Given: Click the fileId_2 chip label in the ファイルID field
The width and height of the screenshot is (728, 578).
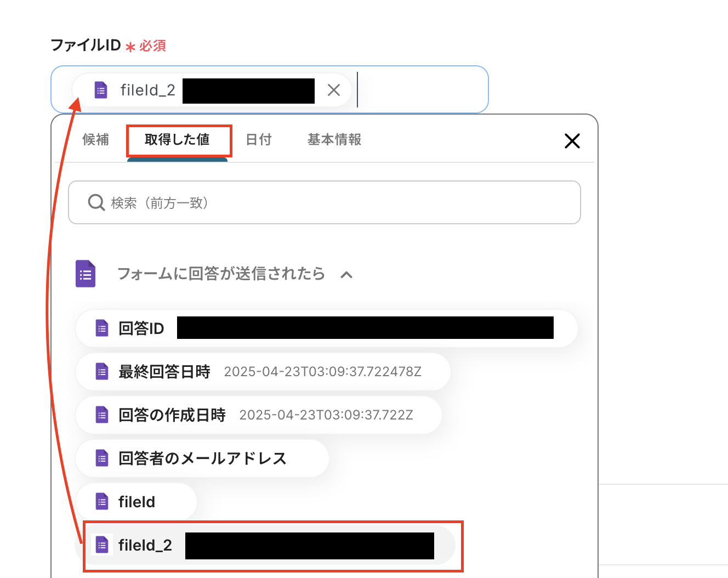Looking at the screenshot, I should point(148,90).
